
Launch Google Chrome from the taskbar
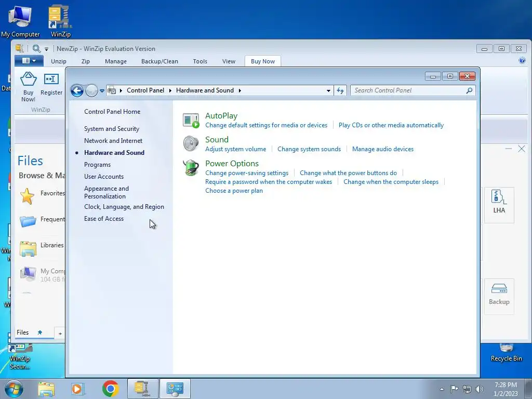(110, 389)
